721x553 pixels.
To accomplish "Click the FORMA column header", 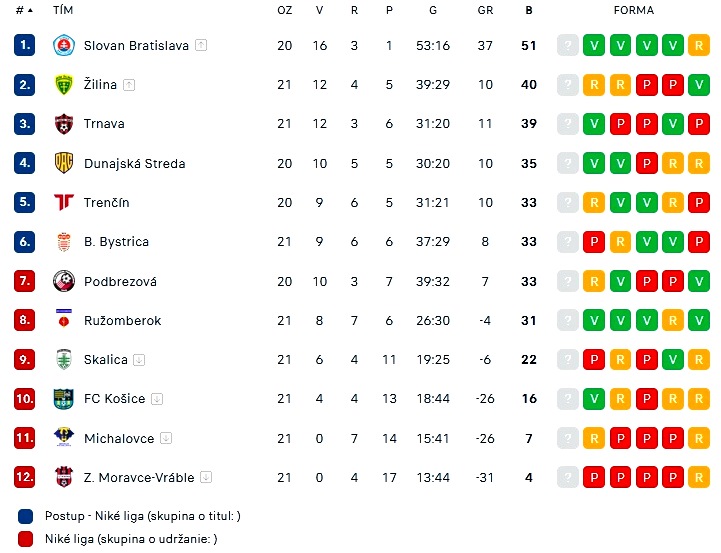I will click(634, 10).
